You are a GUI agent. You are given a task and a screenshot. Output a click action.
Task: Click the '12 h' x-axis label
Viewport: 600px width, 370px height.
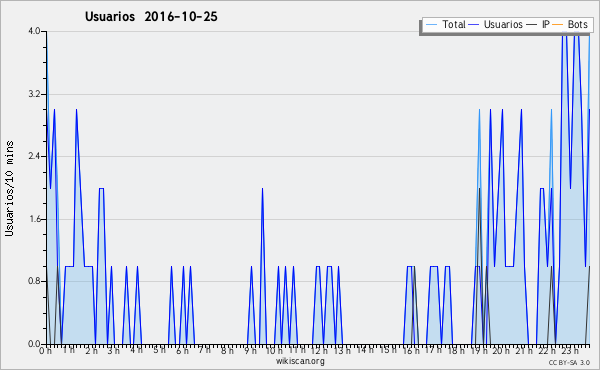coord(319,351)
